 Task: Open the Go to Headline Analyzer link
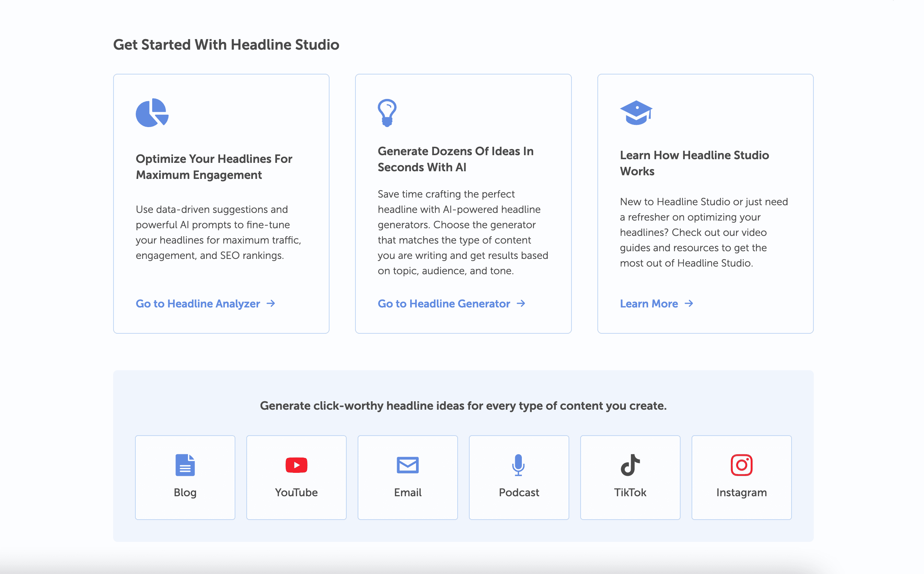pyautogui.click(x=198, y=304)
